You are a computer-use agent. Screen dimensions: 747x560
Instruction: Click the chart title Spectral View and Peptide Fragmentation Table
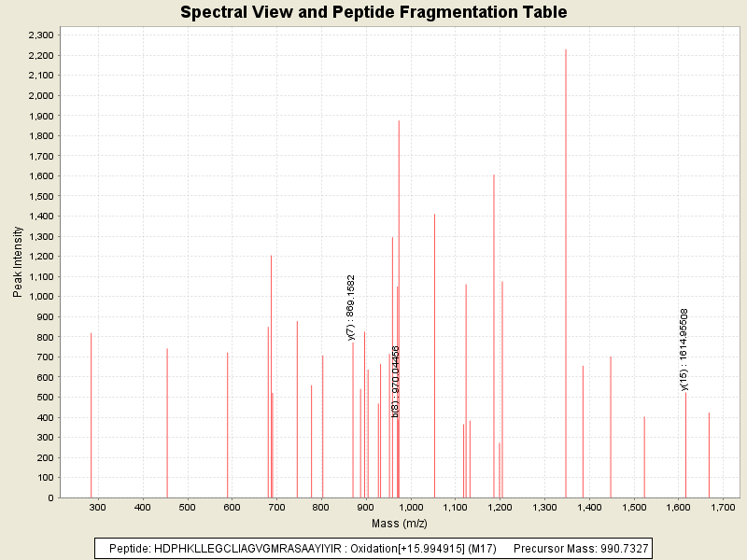(x=373, y=12)
